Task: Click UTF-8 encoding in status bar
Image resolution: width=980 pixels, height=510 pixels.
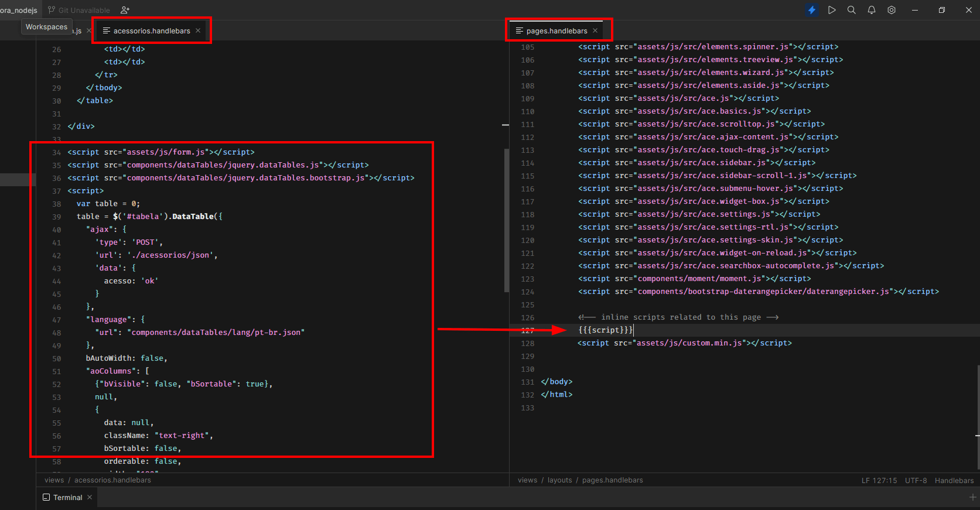Action: click(x=916, y=480)
